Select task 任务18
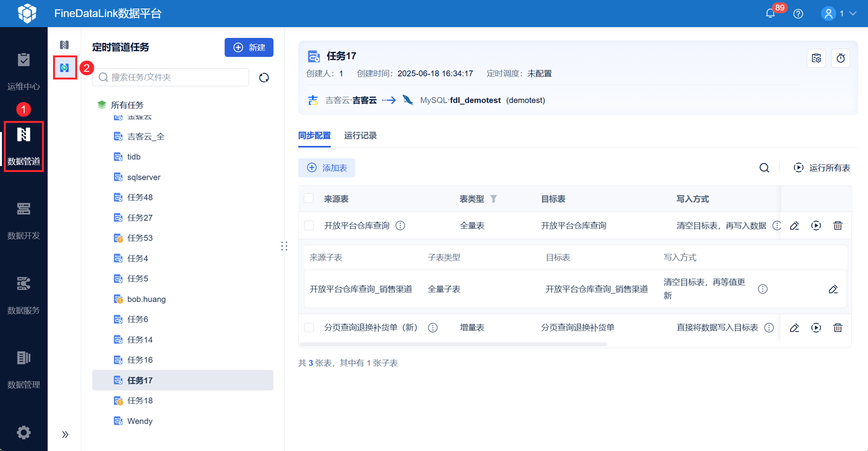868x451 pixels. pyautogui.click(x=183, y=400)
